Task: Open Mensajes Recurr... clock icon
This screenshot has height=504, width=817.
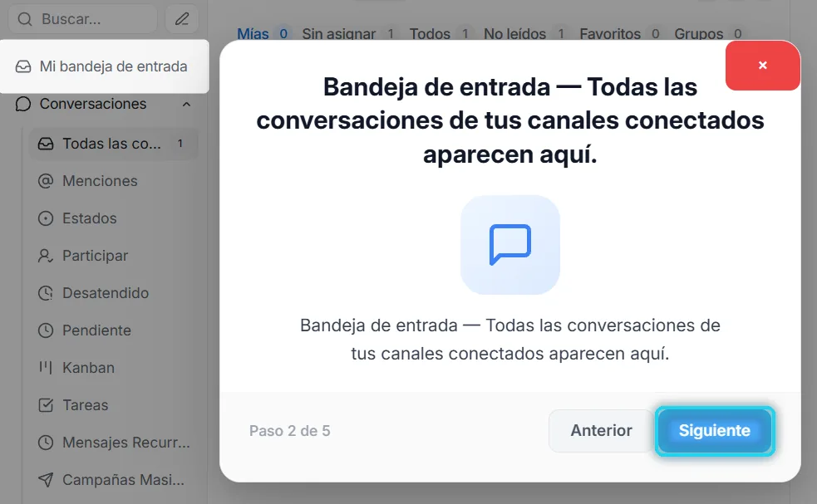Action: [46, 443]
